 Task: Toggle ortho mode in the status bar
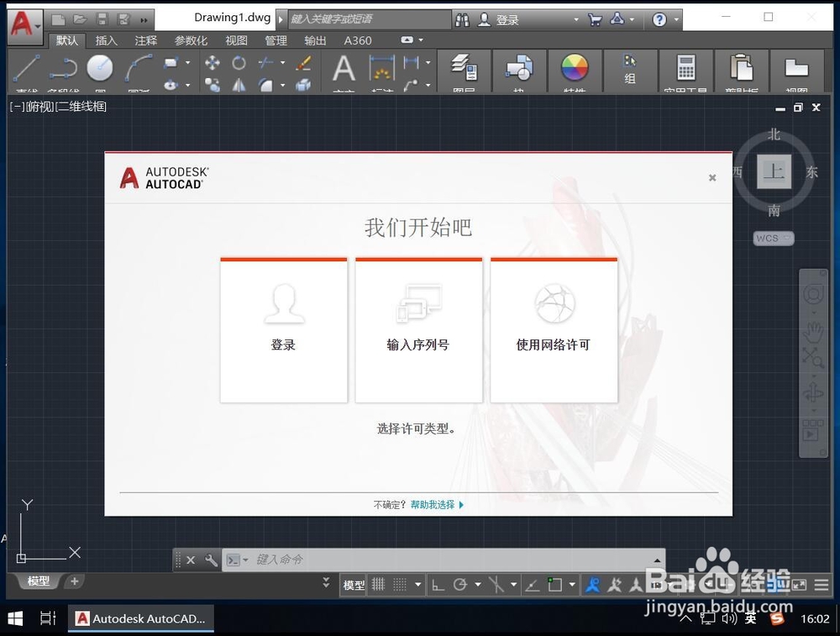(x=438, y=583)
